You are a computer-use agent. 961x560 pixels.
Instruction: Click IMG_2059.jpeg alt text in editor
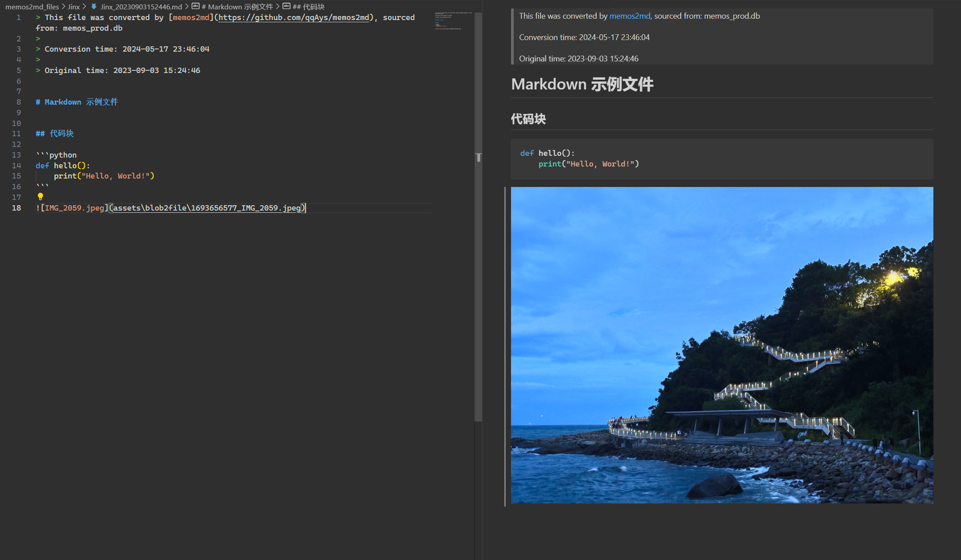click(x=74, y=208)
